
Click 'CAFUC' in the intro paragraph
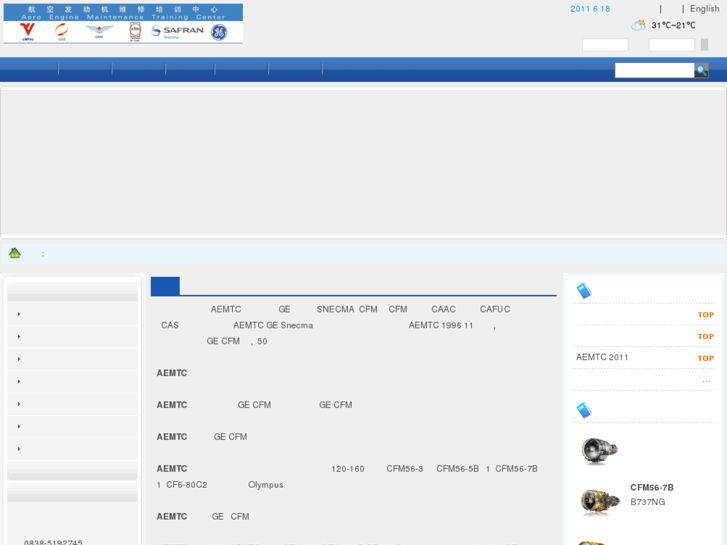tap(495, 309)
